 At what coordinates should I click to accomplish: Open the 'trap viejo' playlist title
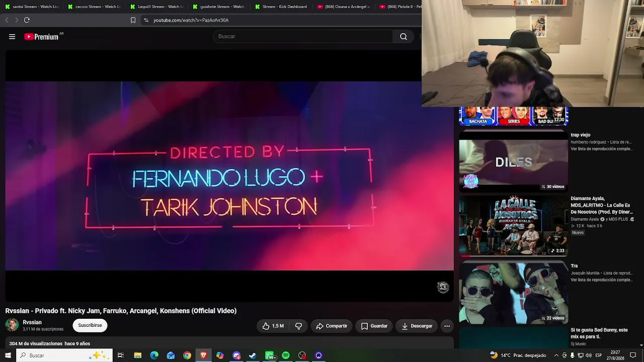point(581,135)
